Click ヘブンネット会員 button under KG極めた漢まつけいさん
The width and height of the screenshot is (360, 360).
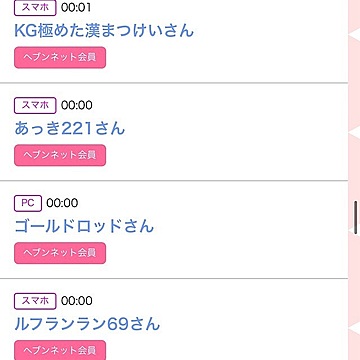point(60,57)
